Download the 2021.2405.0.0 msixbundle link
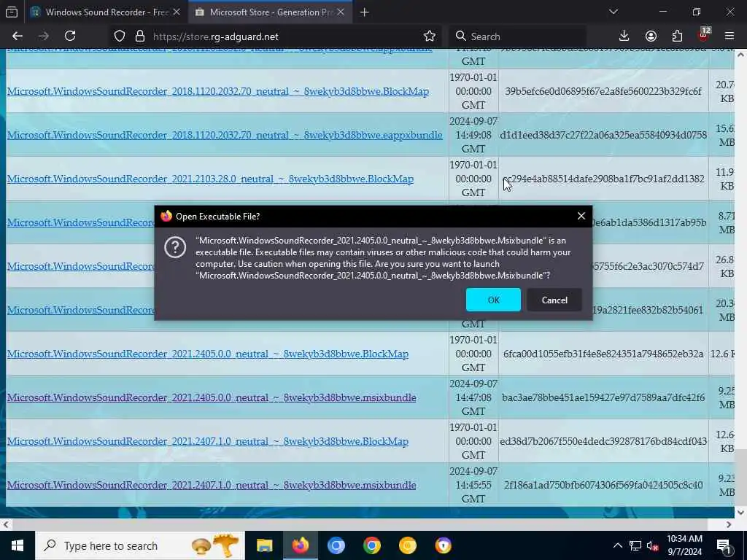This screenshot has width=747, height=560. pyautogui.click(x=212, y=397)
